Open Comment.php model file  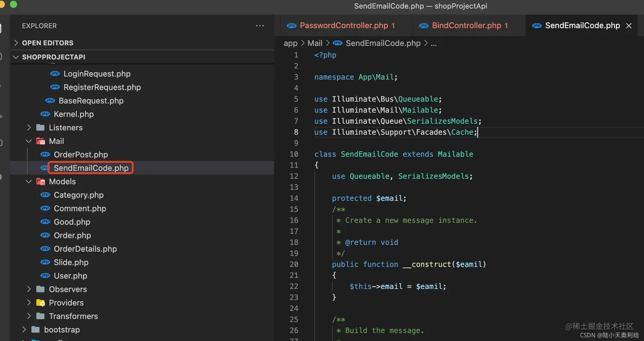[80, 208]
